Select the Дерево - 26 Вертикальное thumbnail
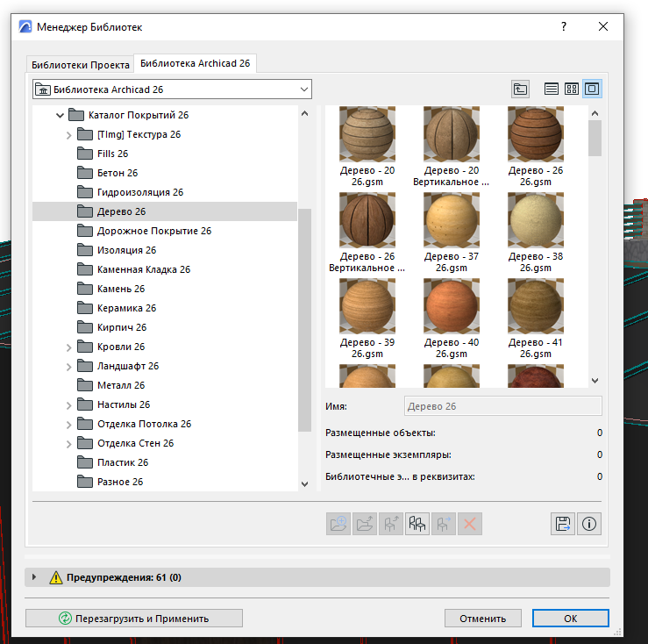Image resolution: width=648 pixels, height=644 pixels. tap(367, 220)
